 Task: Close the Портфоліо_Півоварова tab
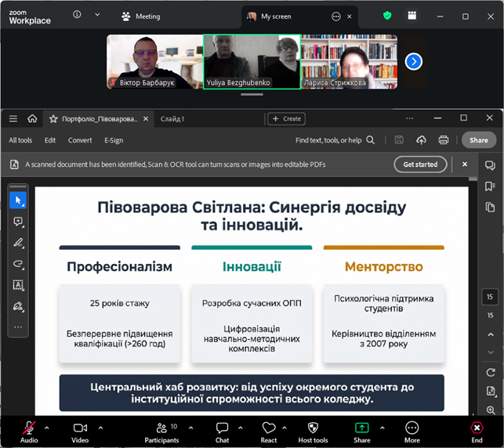[146, 119]
